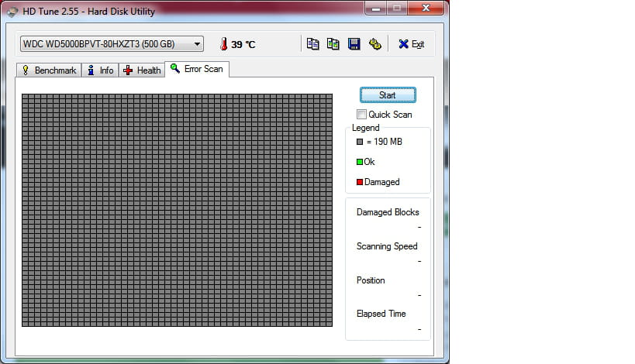Click the Damaged Blocks label
The width and height of the screenshot is (635, 364).
click(x=388, y=212)
